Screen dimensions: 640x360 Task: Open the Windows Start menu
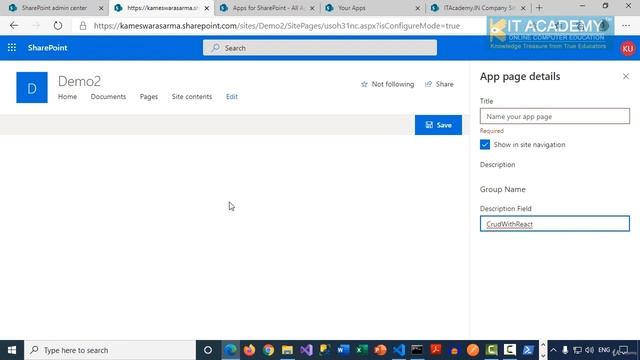(12, 350)
